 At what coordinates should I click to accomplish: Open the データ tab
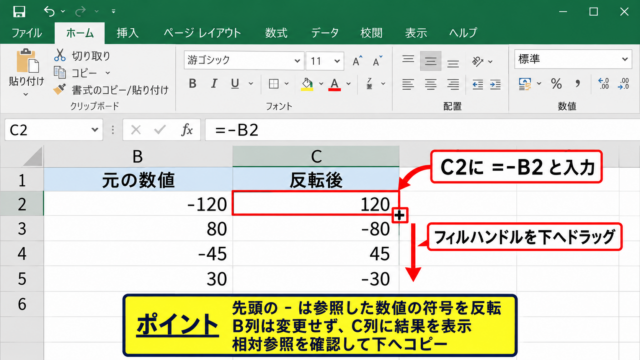(325, 33)
